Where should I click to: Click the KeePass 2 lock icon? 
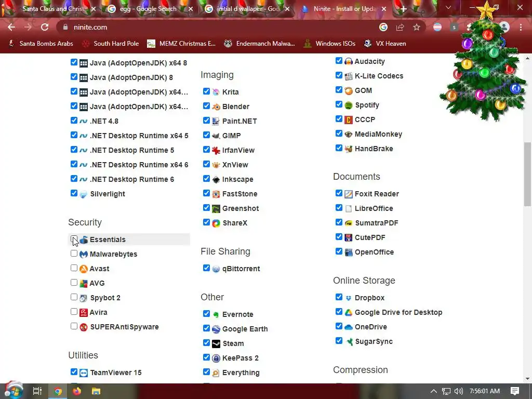(x=216, y=358)
